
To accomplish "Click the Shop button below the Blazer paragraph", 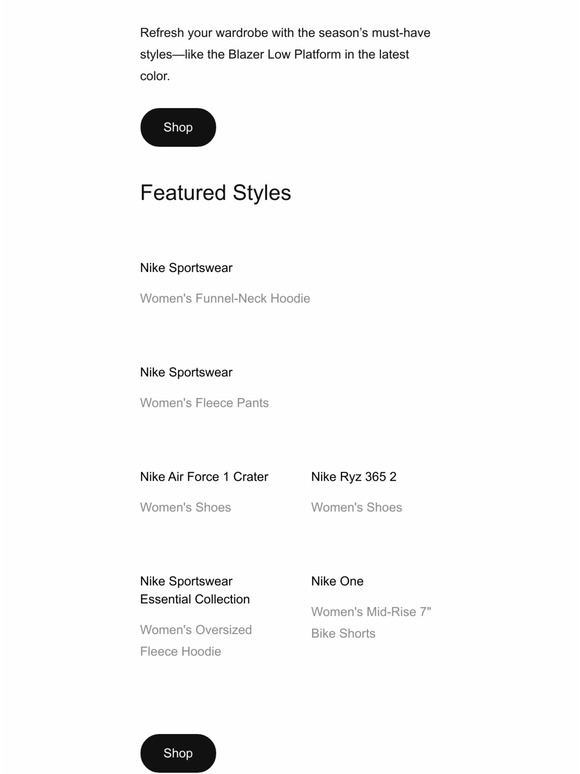I will (178, 127).
